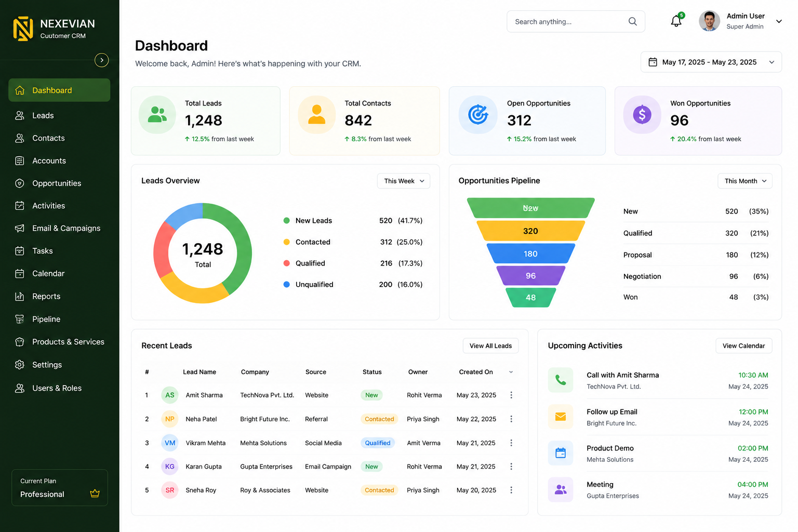Screen dimensions: 798x532
Task: Click the blue Unqualified legend dot
Action: (286, 284)
